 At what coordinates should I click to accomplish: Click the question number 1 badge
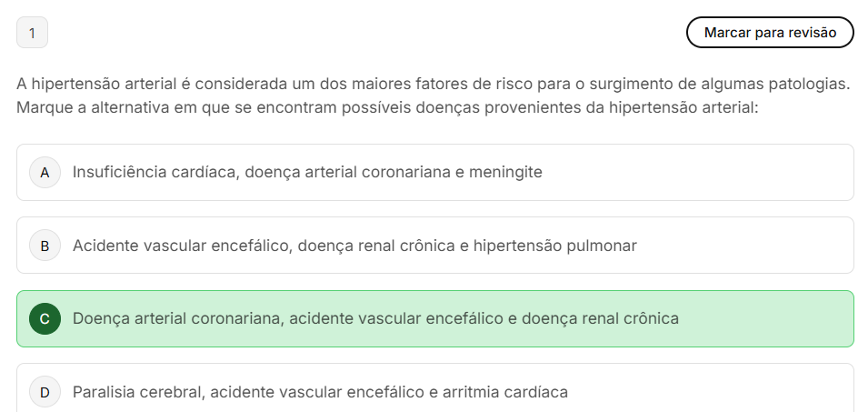click(x=32, y=33)
